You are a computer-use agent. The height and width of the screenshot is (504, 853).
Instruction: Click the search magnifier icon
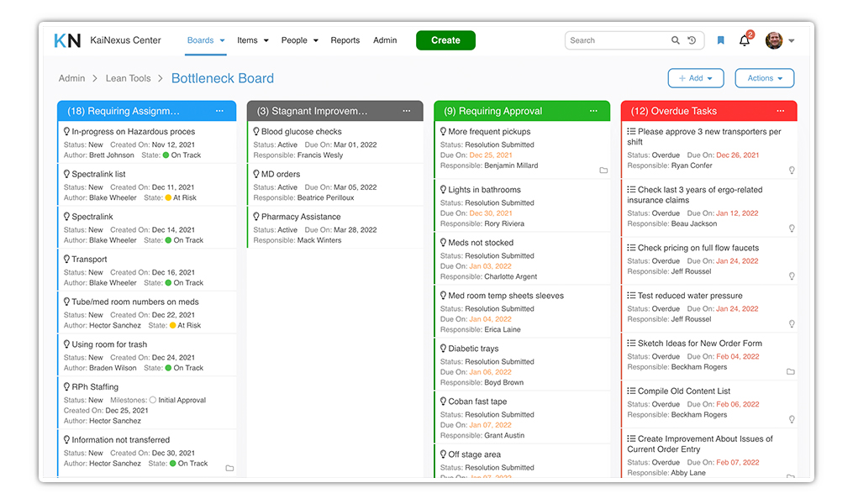pos(675,40)
